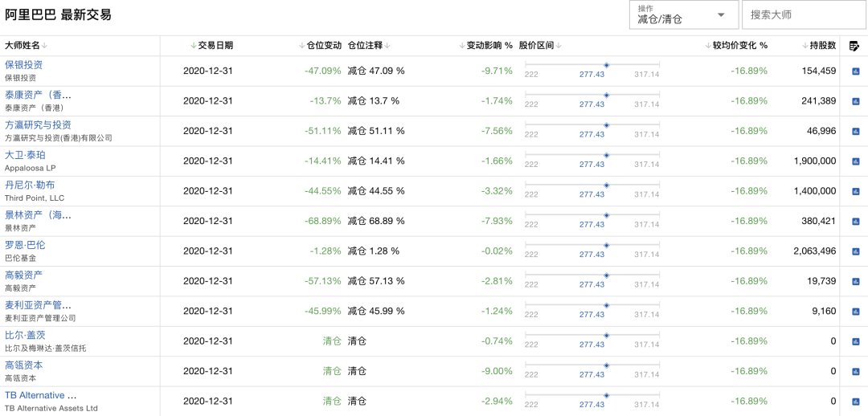Viewport: 868px width, 416px height.
Task: Click Third Point, LLC firm name
Action: coord(35,198)
